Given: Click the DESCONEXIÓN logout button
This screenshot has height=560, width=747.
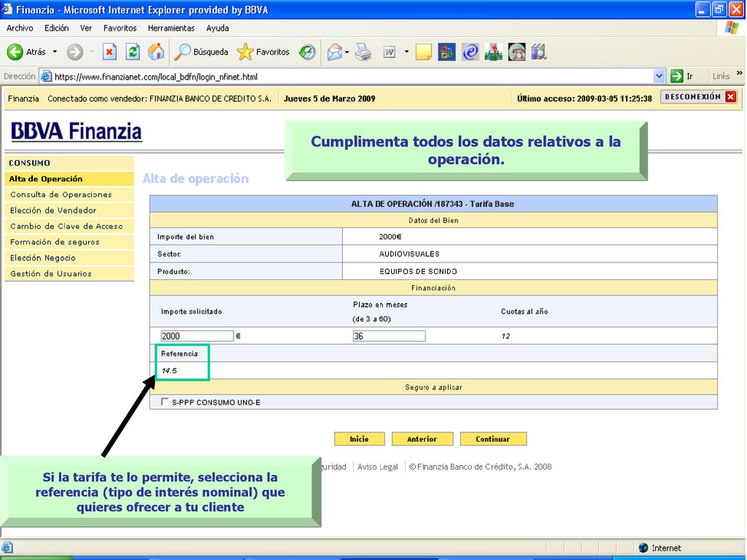Looking at the screenshot, I should coord(699,97).
